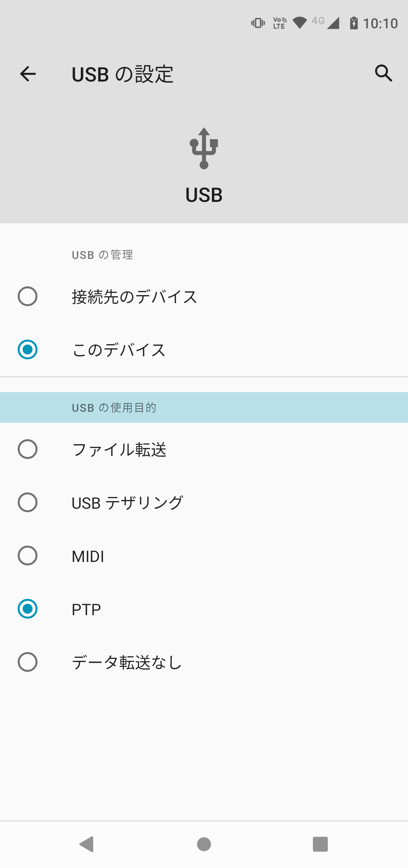The image size is (408, 868).
Task: Select the PTP radio button
Action: (28, 609)
